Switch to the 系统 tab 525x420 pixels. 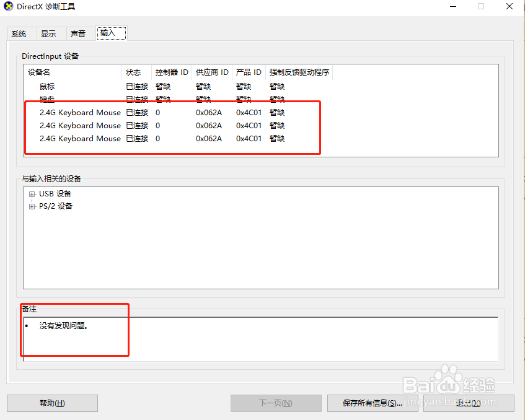coord(22,33)
